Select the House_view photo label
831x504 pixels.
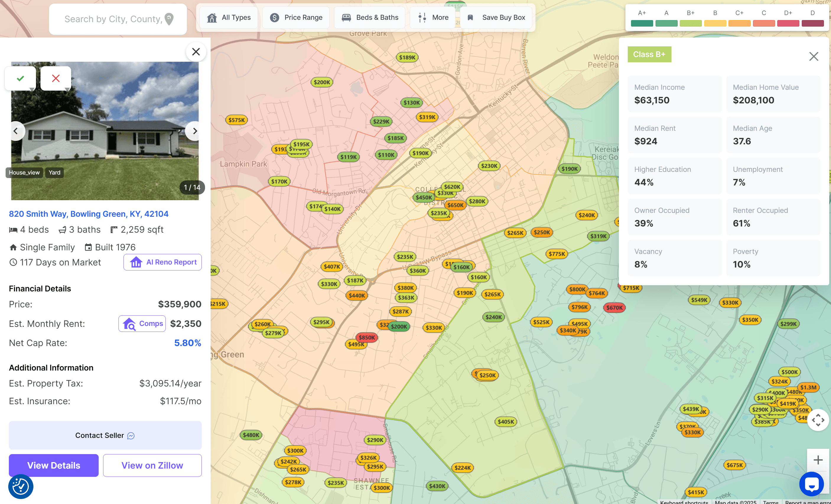tap(24, 172)
